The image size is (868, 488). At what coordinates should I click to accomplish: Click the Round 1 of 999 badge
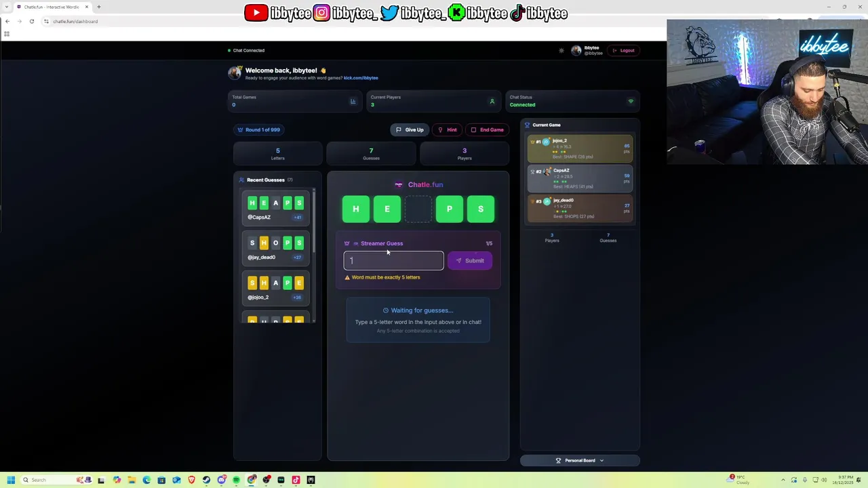pyautogui.click(x=258, y=129)
